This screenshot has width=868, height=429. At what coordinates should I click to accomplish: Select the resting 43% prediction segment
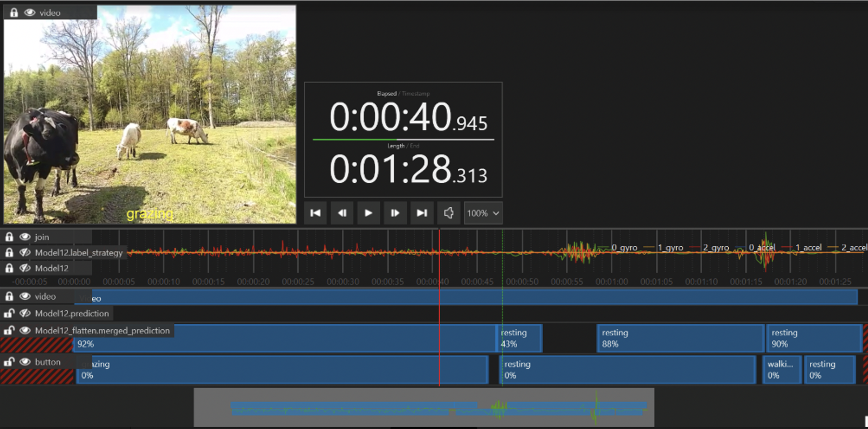click(520, 338)
